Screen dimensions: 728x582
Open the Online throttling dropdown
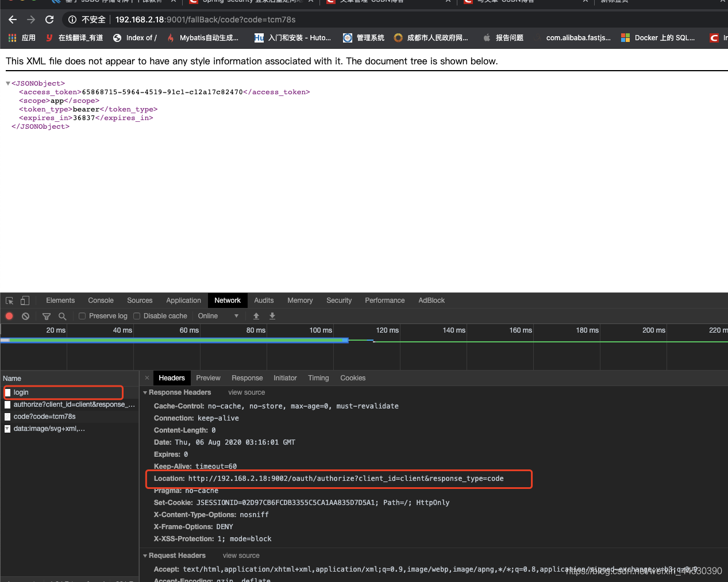tap(218, 316)
